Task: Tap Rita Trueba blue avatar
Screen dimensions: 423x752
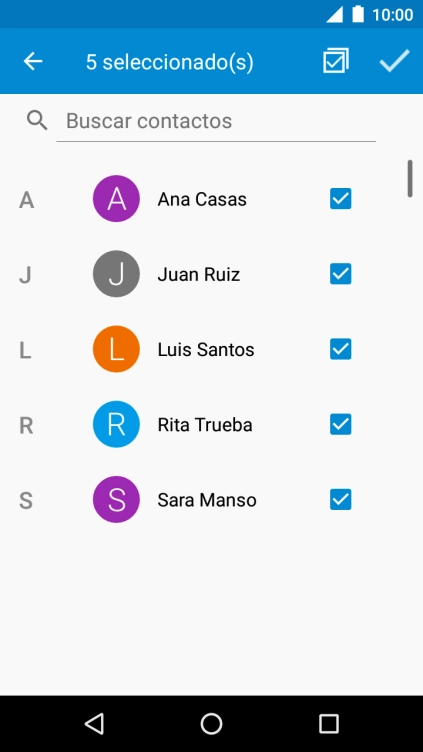Action: pos(116,424)
